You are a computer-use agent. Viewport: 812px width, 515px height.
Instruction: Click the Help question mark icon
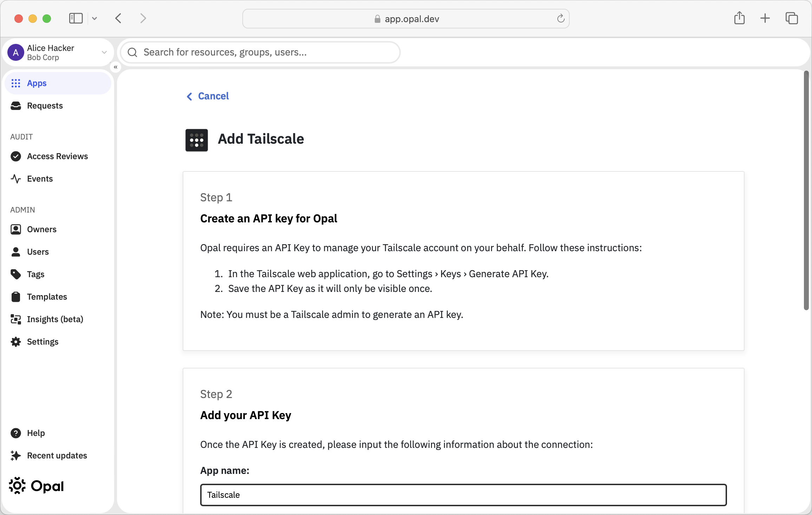click(x=16, y=433)
